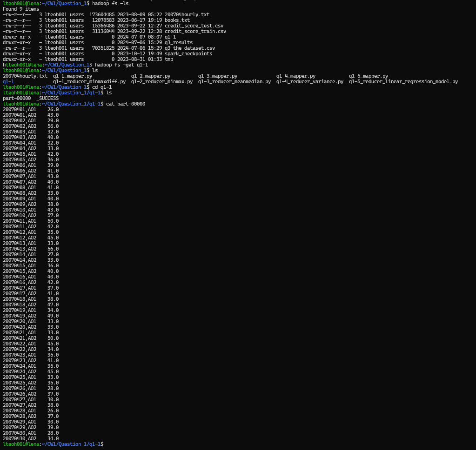Select q1-1_reducer_minmaxdiff.py file name
This screenshot has height=450, width=476.
[89, 81]
